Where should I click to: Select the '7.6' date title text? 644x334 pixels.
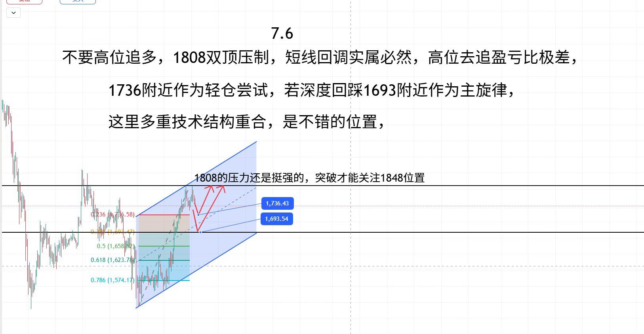point(282,34)
